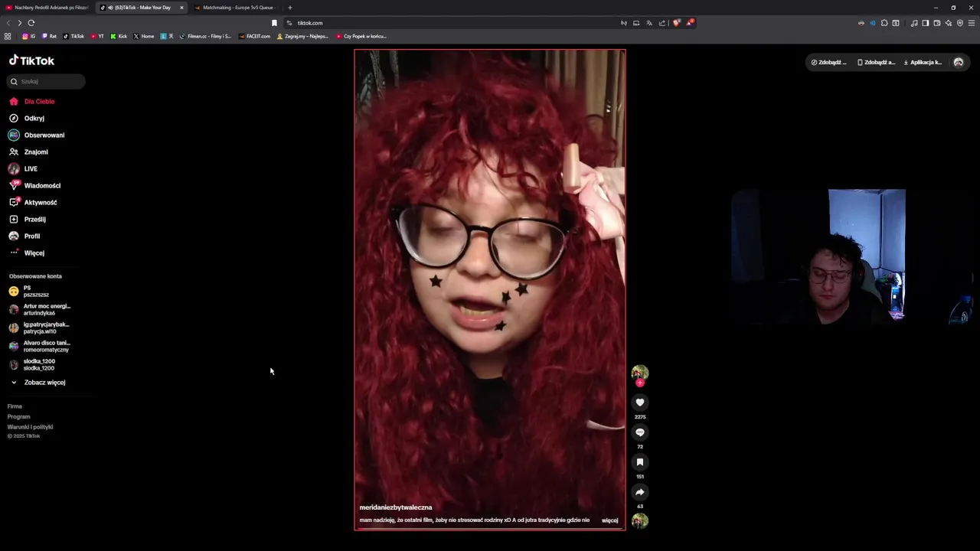980x551 pixels.
Task: Click the bookmark icon left of address bar
Action: 274,23
